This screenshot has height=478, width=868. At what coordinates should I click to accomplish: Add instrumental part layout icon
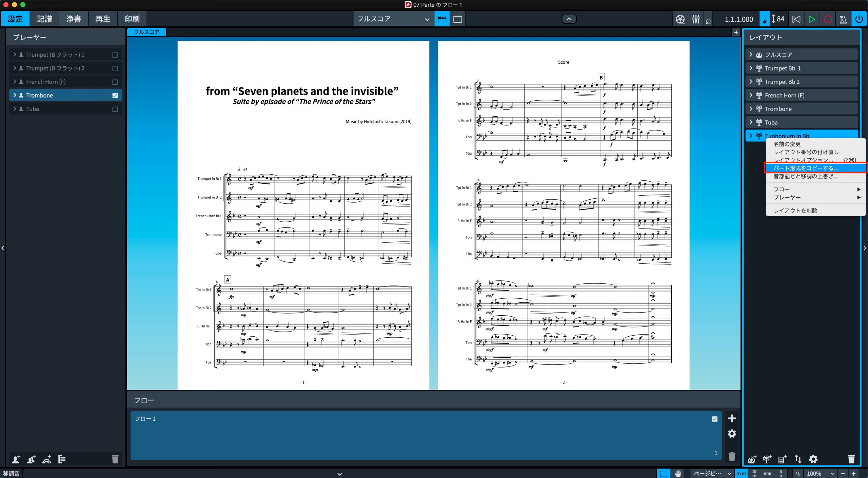coord(767,459)
